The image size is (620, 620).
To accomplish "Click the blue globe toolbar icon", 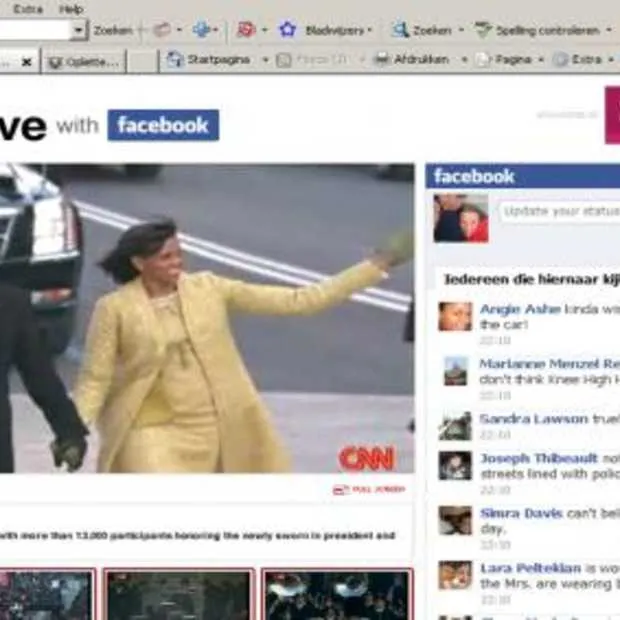I will [x=201, y=30].
